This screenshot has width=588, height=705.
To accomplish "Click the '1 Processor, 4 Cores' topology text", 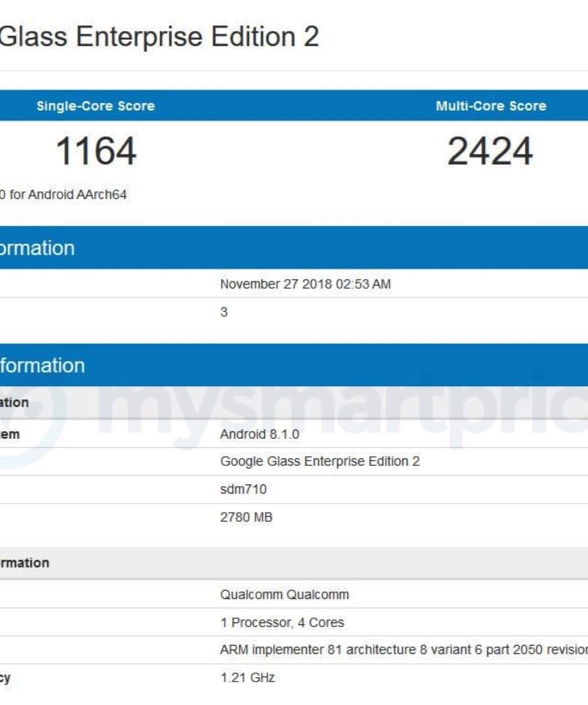I will pos(282,622).
